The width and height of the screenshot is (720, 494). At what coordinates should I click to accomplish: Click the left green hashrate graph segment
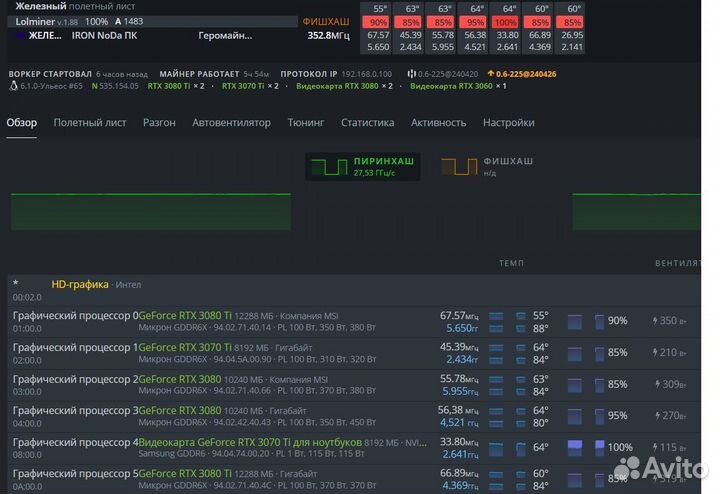tap(151, 211)
